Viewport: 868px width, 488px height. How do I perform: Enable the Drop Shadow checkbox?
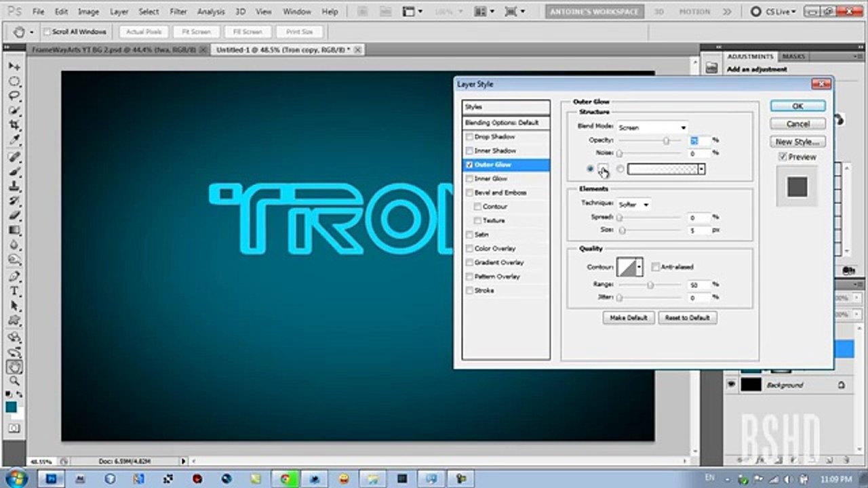point(469,137)
